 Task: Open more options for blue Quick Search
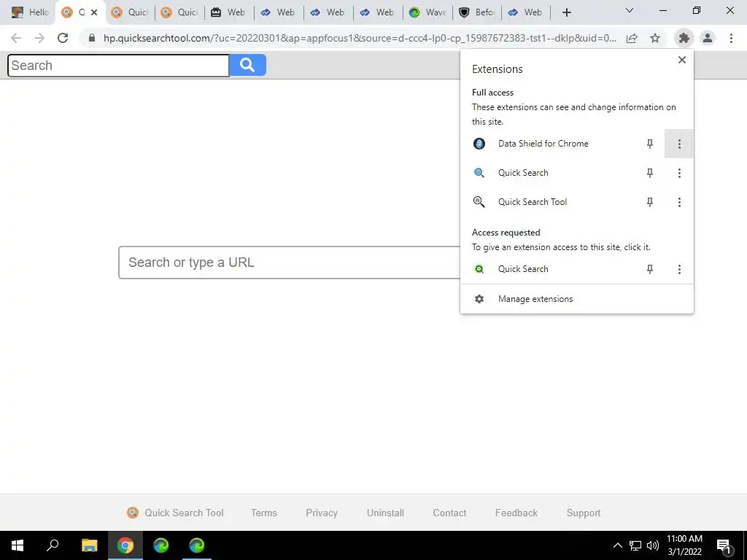pyautogui.click(x=679, y=173)
